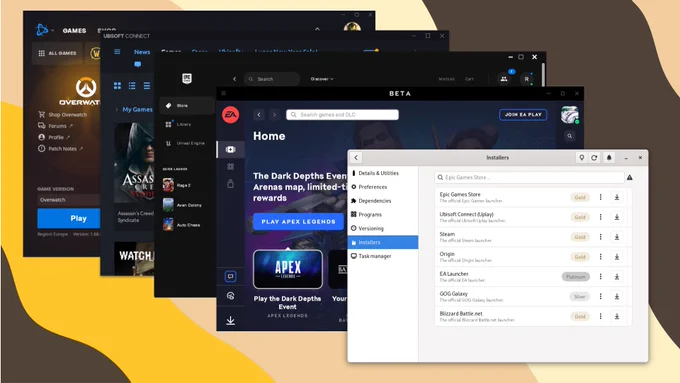Open Task manager in the sidebar
Viewport: 680px width, 383px height.
pyautogui.click(x=383, y=256)
